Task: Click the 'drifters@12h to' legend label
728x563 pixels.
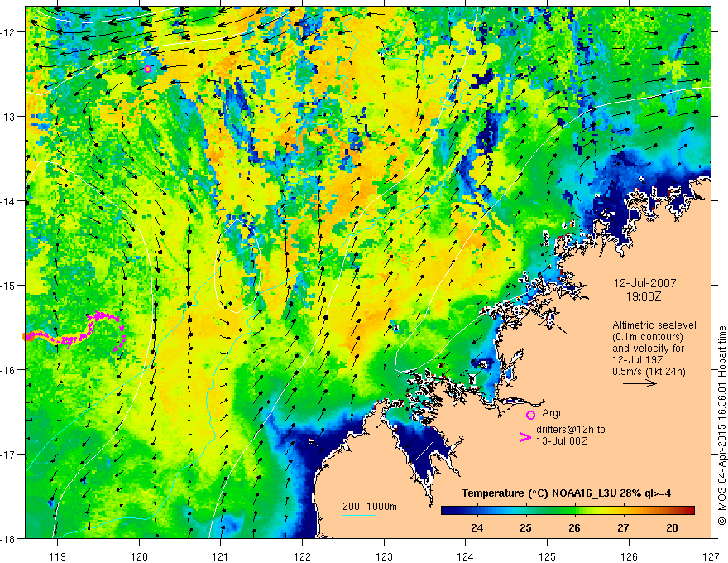Action: point(571,430)
